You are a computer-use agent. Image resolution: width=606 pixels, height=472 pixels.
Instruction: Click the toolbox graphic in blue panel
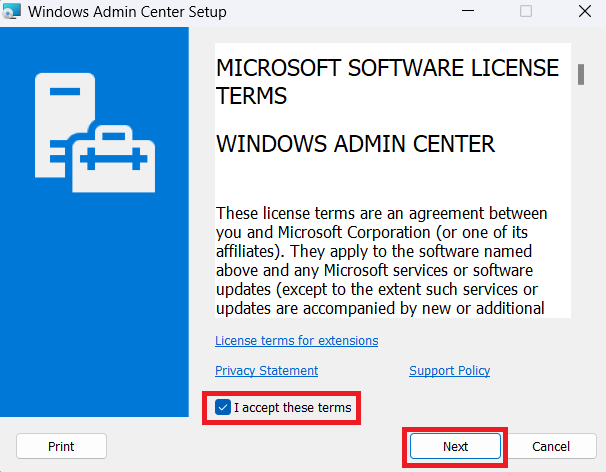114,158
